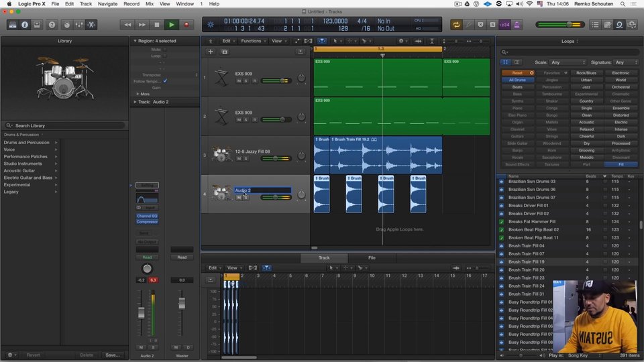Expand the Track: Audio 2 section
Image resolution: width=644 pixels, height=362 pixels.
135,102
